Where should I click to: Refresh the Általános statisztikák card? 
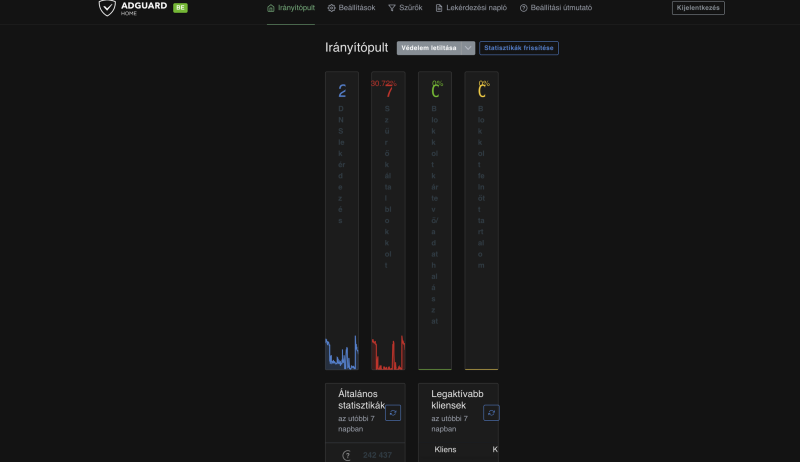point(393,412)
